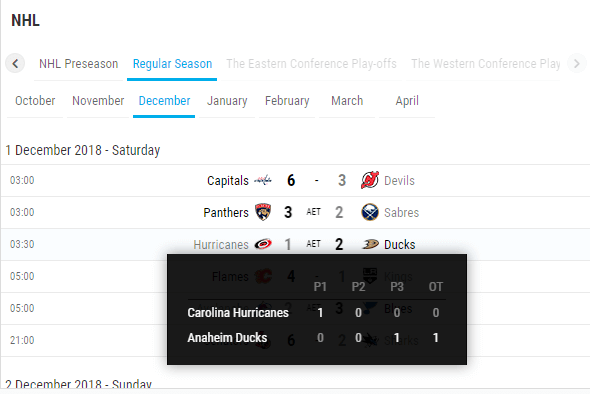Click the Washington Capitals team logo
Viewport: 590px width, 394px height.
pyautogui.click(x=263, y=181)
